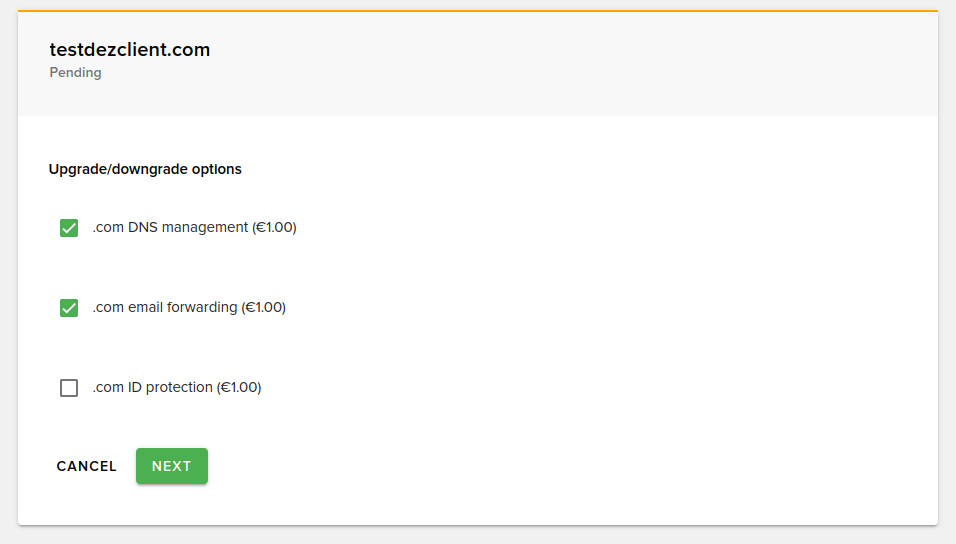The width and height of the screenshot is (956, 544).
Task: Click the NEXT button
Action: pyautogui.click(x=172, y=466)
